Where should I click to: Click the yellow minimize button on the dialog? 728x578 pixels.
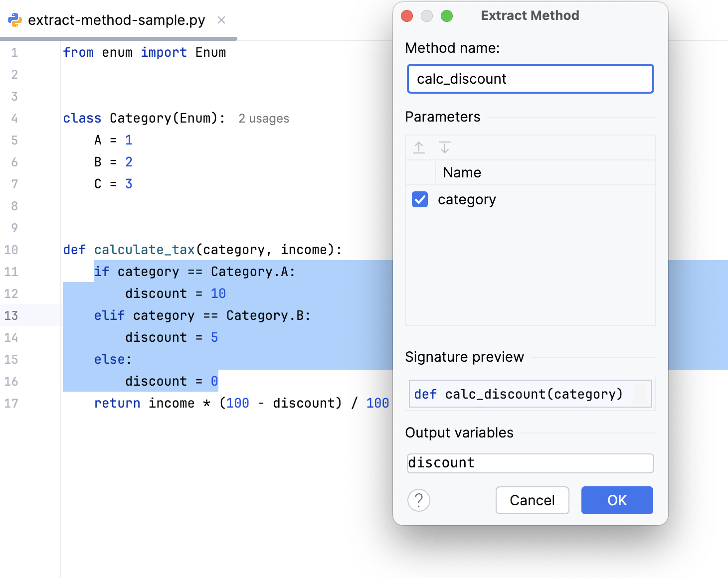click(427, 15)
